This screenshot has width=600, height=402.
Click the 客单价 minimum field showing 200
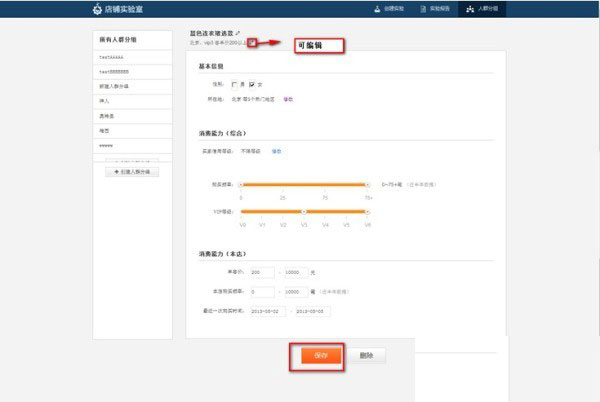click(x=262, y=273)
